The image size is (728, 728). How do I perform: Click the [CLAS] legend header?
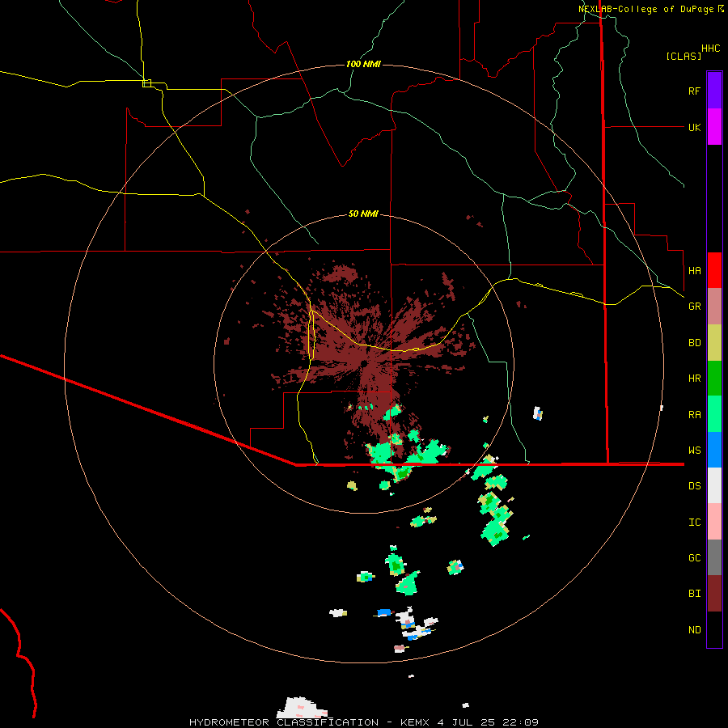684,56
